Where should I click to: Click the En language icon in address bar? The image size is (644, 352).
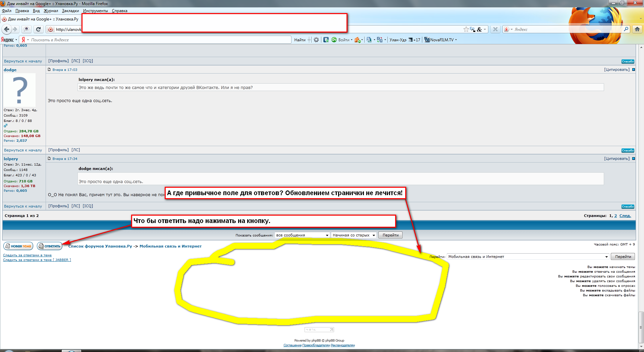(472, 29)
